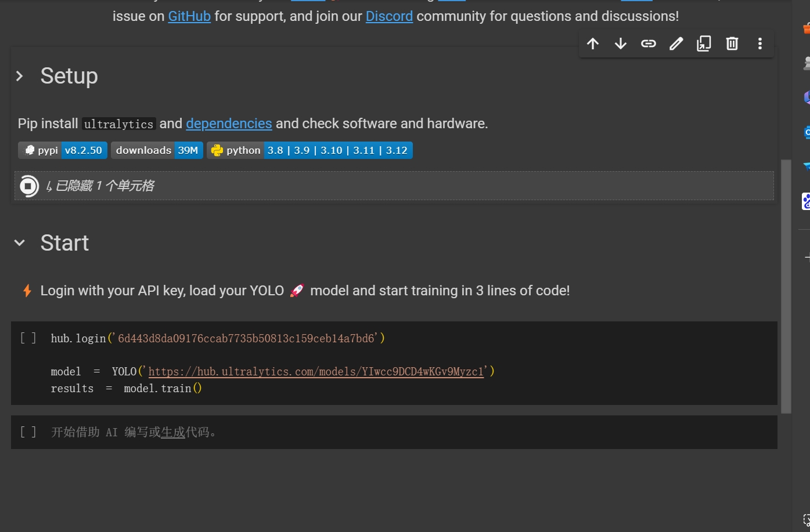
Task: Mirror the cell in a tab
Action: click(x=704, y=44)
